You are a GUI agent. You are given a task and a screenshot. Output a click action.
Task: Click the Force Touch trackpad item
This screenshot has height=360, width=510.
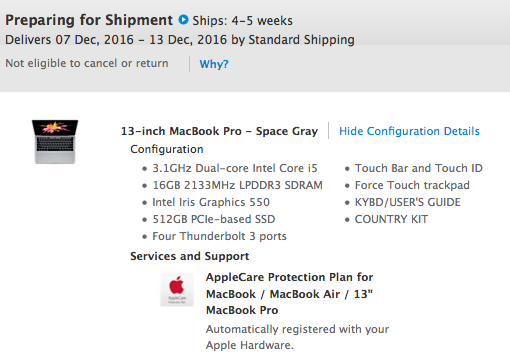pos(412,185)
